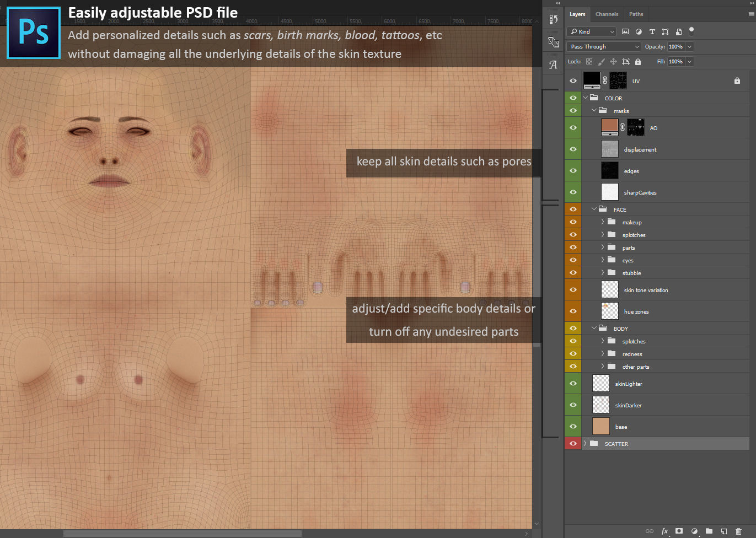Click the UV layer black thumbnail

(x=592, y=80)
